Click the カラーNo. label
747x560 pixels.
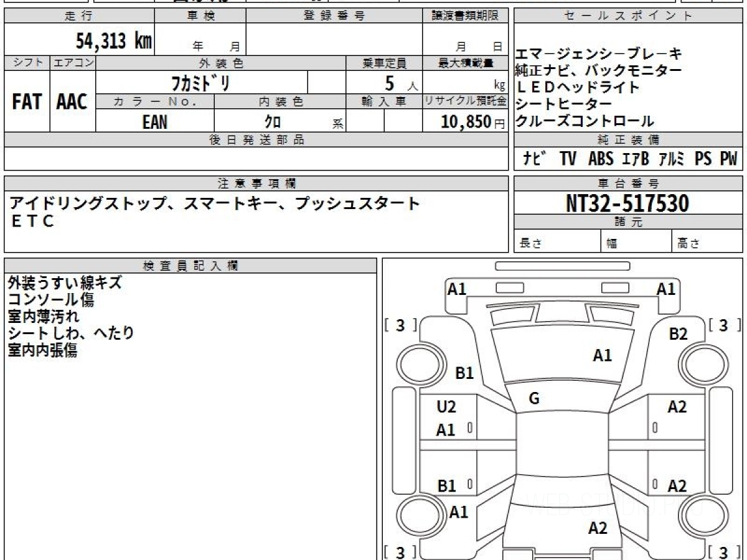tap(155, 101)
